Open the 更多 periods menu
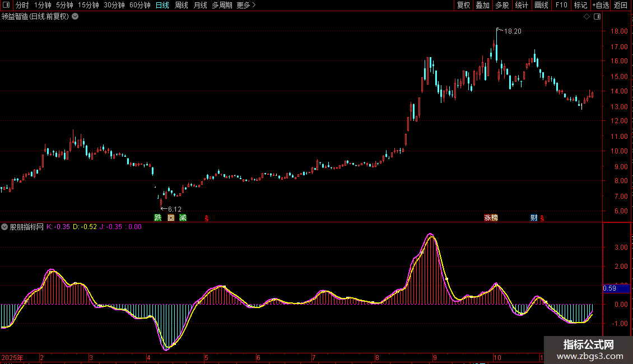This screenshot has height=364, width=633. pos(246,5)
